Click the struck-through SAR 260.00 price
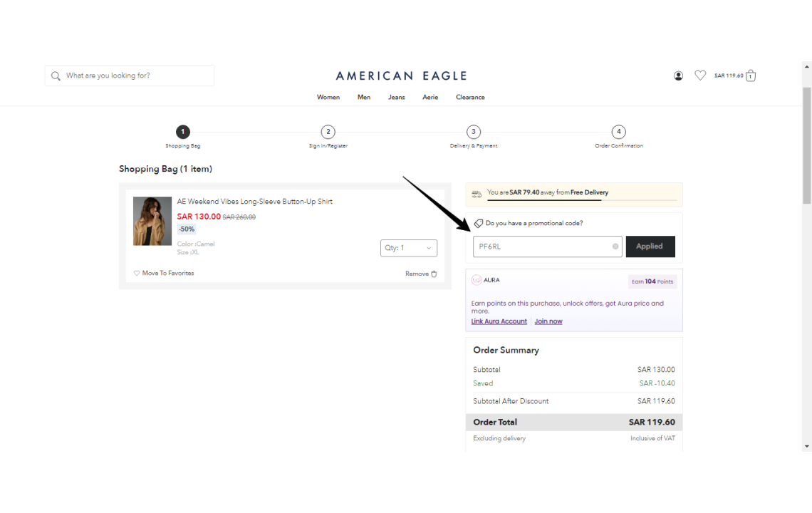 (239, 217)
